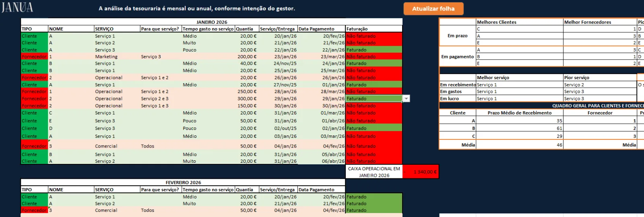Click the Tempo gasto no serviço January header

(208, 29)
